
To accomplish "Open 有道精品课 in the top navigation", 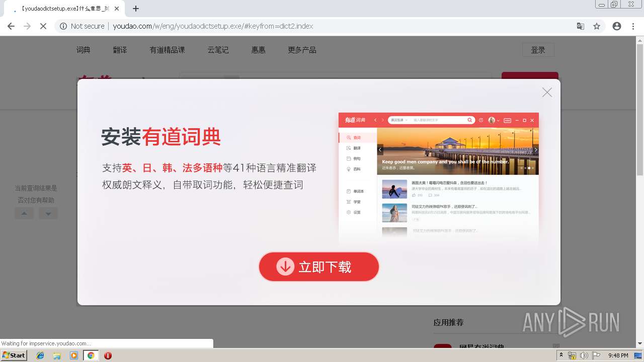I will coord(167,50).
